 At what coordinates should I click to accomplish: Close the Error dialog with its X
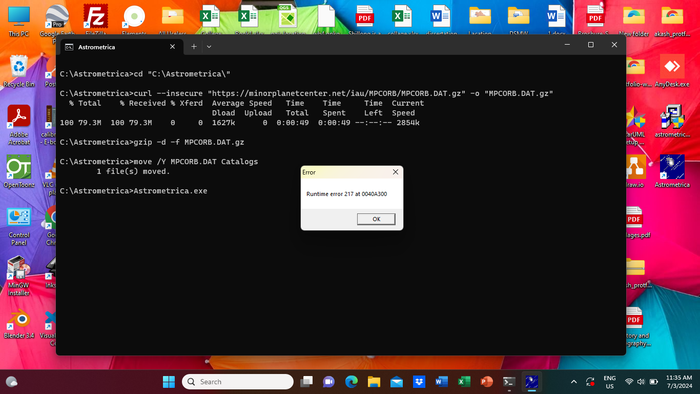395,172
